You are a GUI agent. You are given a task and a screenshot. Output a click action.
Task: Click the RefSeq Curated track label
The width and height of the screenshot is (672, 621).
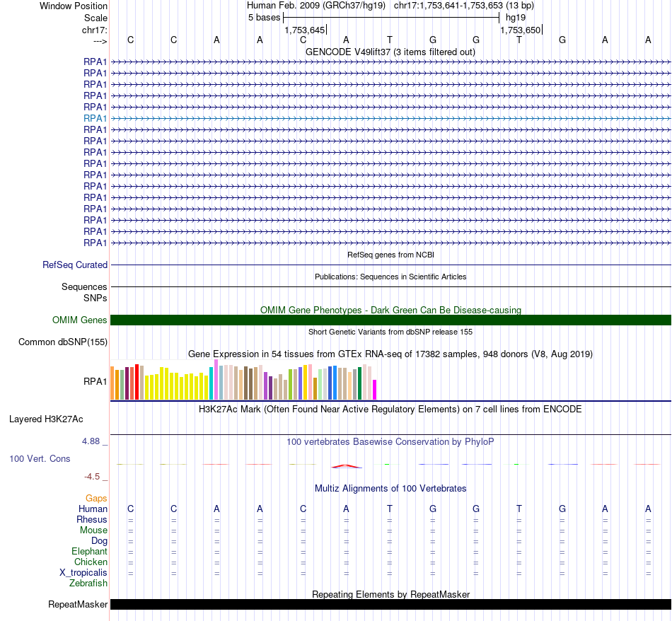click(x=74, y=265)
